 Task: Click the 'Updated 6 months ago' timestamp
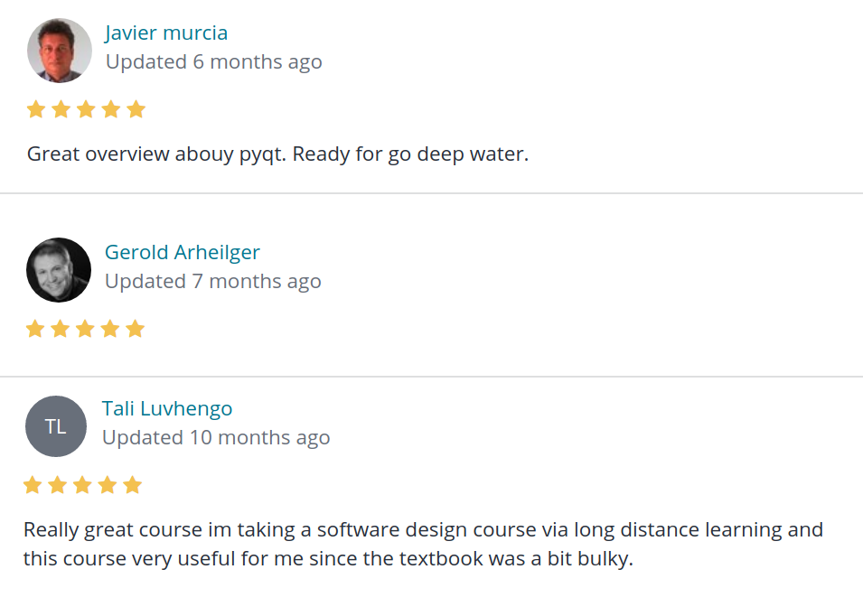click(x=214, y=62)
